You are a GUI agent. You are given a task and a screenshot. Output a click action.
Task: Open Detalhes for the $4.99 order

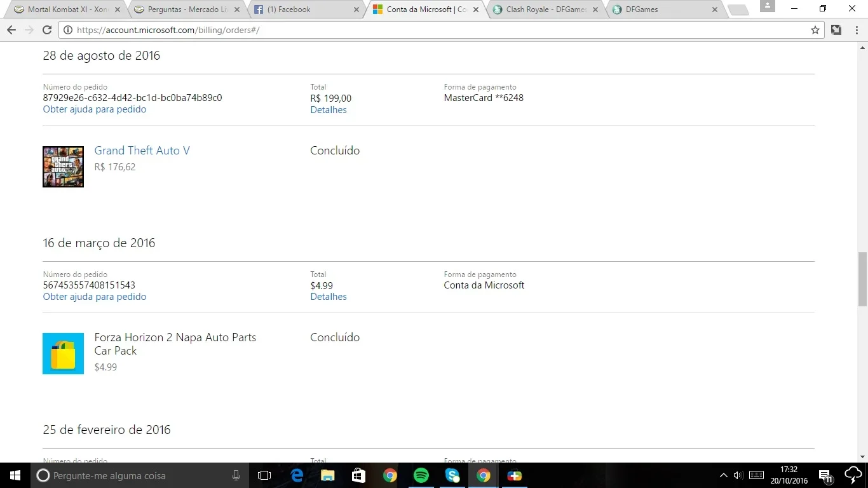point(329,297)
